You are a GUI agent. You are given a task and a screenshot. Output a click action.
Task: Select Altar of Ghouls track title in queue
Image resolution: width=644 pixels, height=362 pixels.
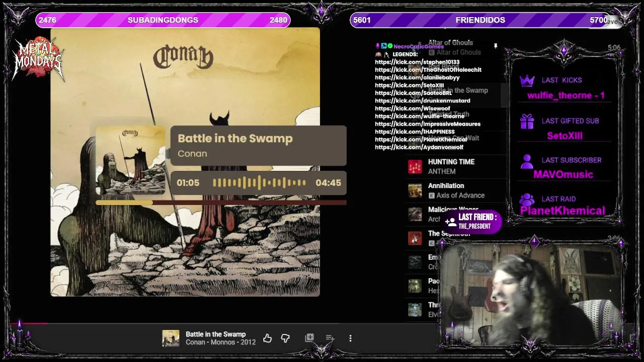[x=450, y=43]
